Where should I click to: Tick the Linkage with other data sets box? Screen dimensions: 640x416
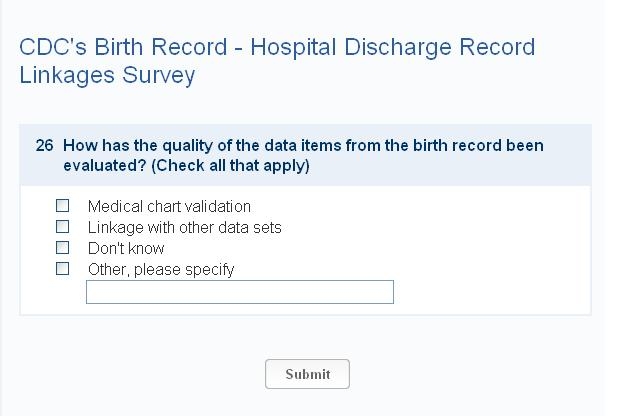63,227
